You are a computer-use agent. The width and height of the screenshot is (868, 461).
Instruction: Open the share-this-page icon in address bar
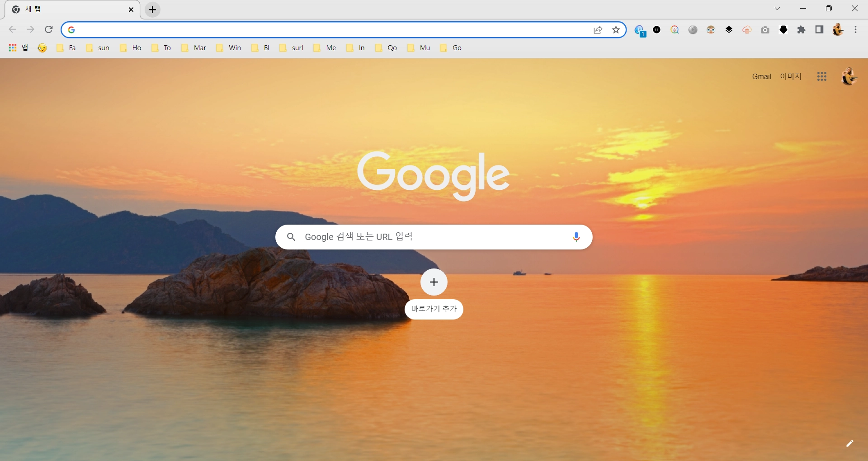coord(598,30)
